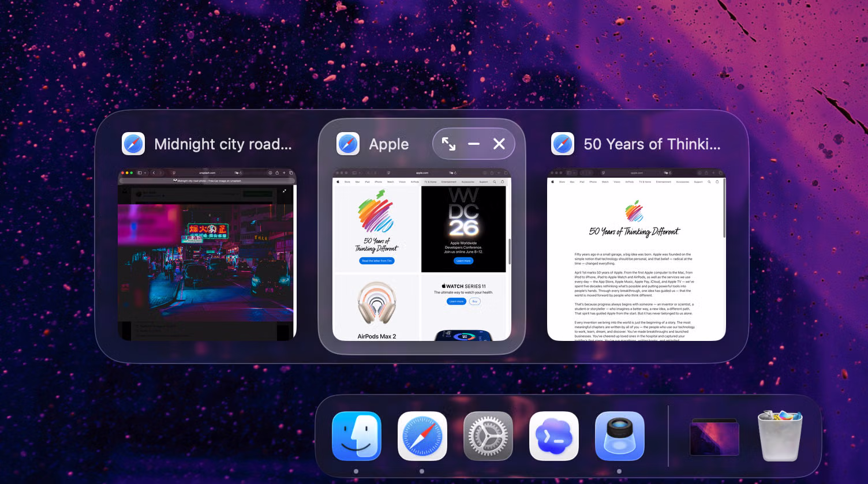This screenshot has height=484, width=868.
Task: Minimize the Apple window from the preview
Action: [474, 144]
